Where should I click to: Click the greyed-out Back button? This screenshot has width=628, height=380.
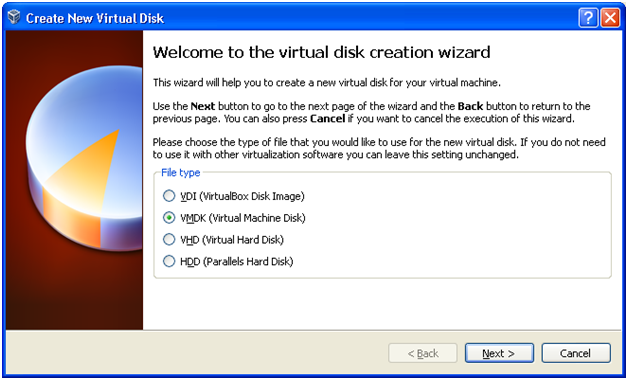[x=423, y=353]
